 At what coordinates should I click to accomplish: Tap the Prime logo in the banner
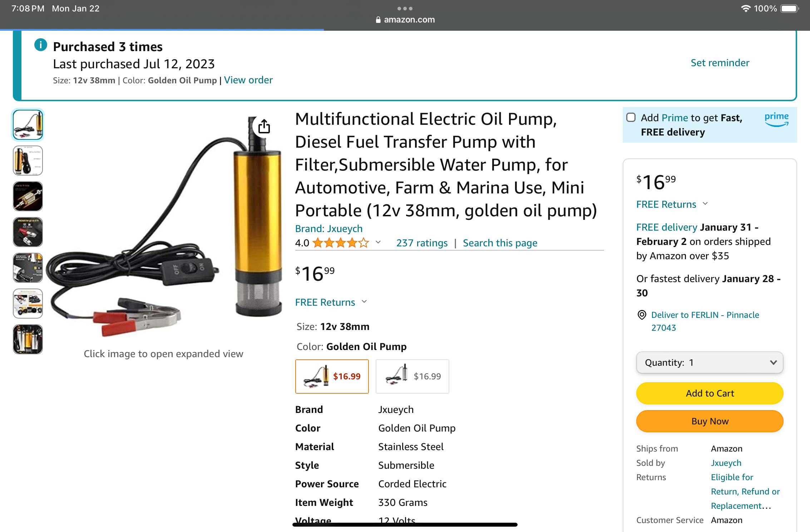click(x=776, y=119)
